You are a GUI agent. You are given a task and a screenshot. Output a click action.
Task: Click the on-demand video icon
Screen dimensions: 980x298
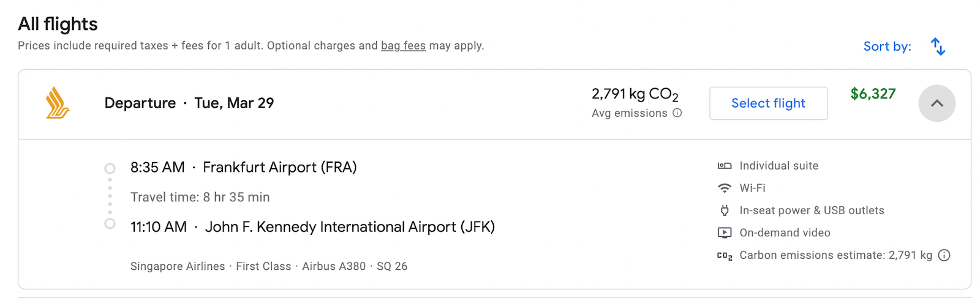(725, 233)
